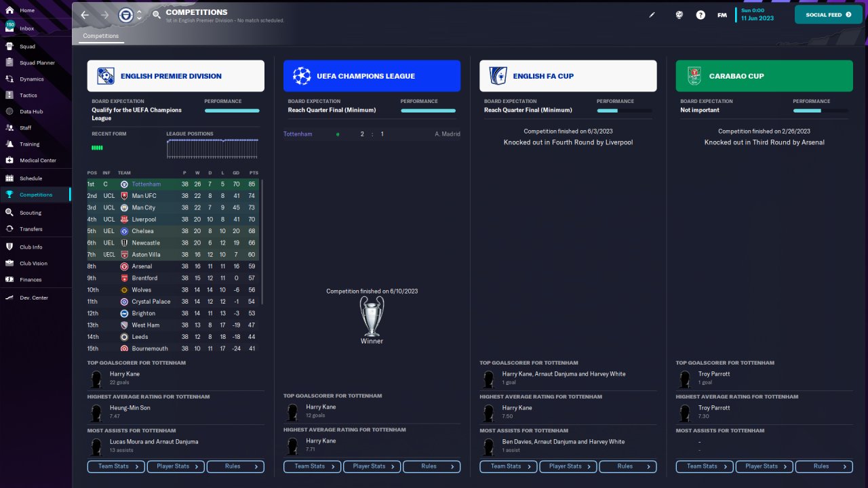868x488 pixels.
Task: Open Staff in the sidebar
Action: pyautogui.click(x=35, y=127)
